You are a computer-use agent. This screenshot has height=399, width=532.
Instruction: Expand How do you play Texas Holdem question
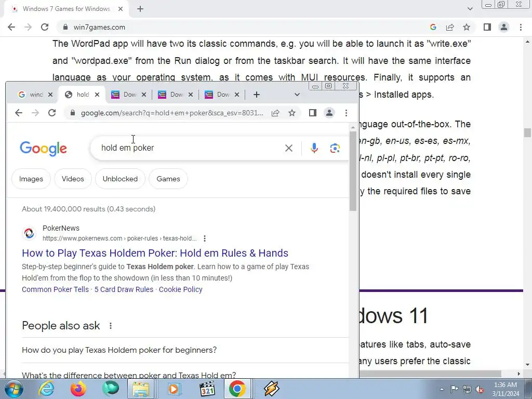185,350
